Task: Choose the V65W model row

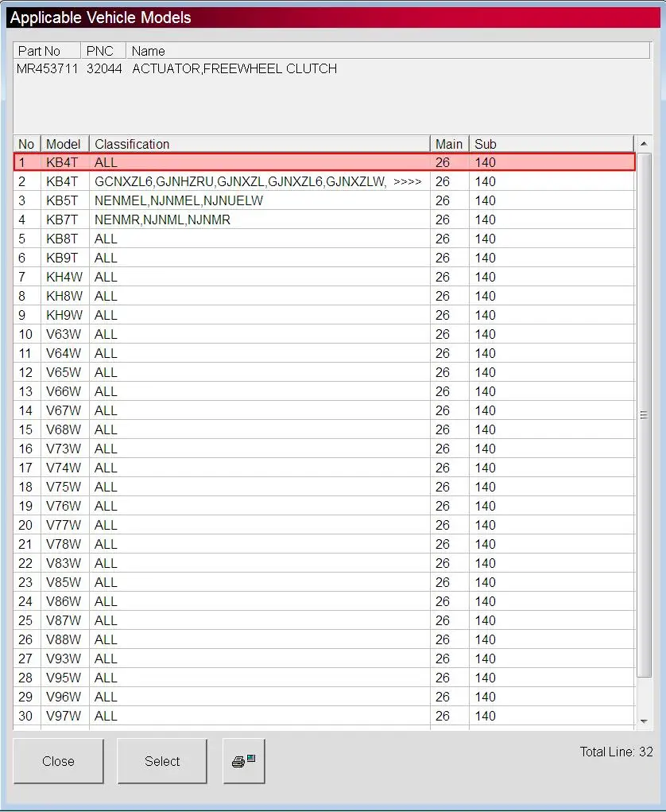Action: coord(324,373)
